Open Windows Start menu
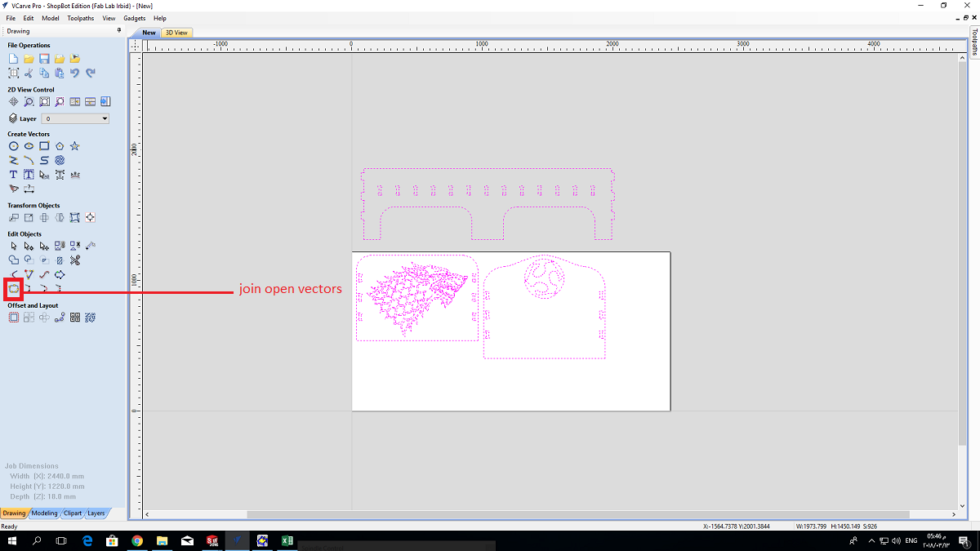Screen dimensions: 980x551 click(11, 540)
